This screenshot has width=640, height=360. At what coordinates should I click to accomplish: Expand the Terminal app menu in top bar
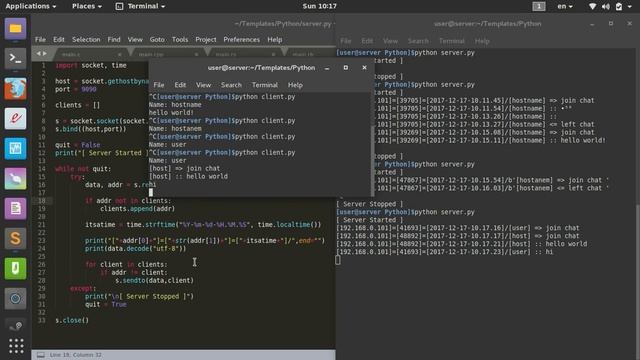coord(140,6)
